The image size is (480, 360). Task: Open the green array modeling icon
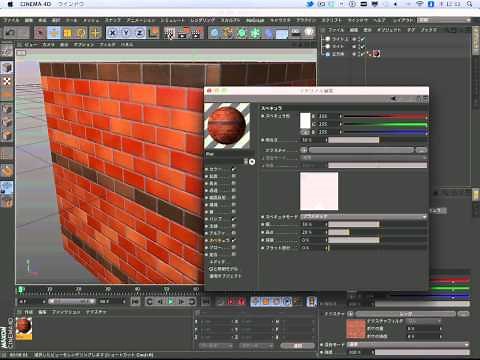pos(256,33)
